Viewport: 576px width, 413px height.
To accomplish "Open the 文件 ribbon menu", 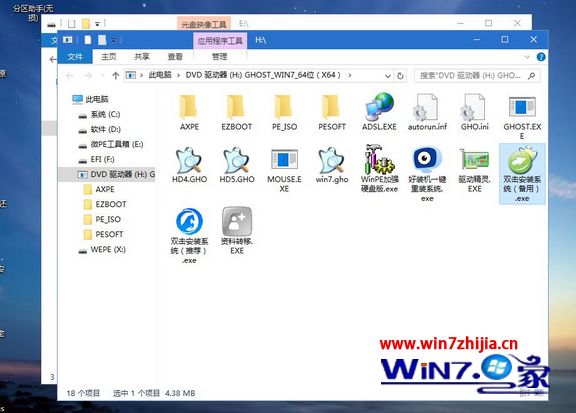I will [x=75, y=57].
